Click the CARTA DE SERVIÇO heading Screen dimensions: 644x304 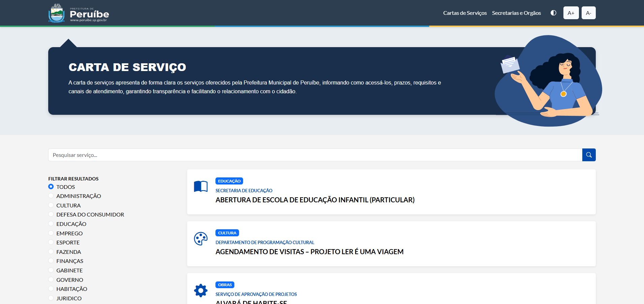point(127,67)
